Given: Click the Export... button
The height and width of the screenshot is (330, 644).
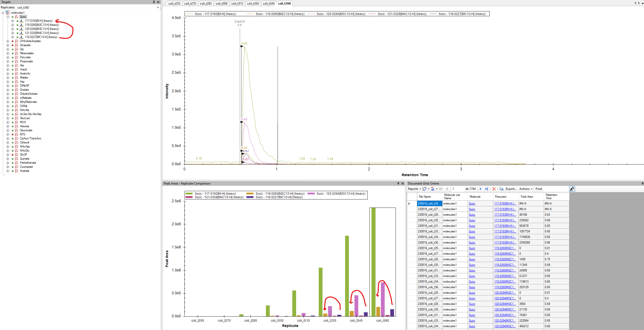Looking at the screenshot, I should point(511,189).
